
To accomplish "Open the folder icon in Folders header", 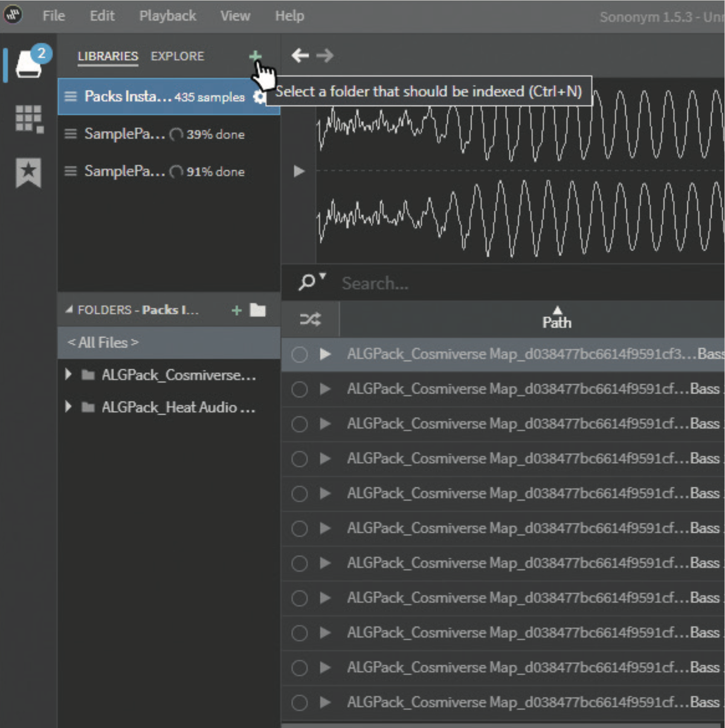I will click(258, 310).
